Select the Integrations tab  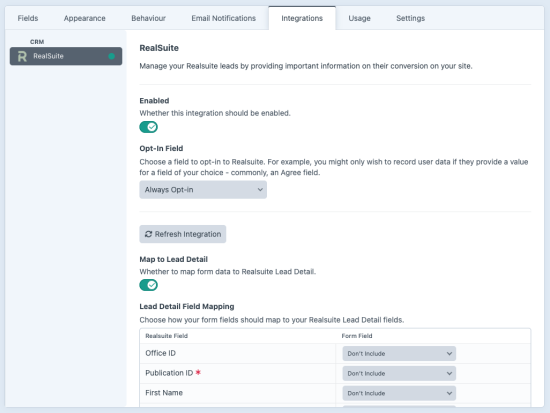[302, 18]
